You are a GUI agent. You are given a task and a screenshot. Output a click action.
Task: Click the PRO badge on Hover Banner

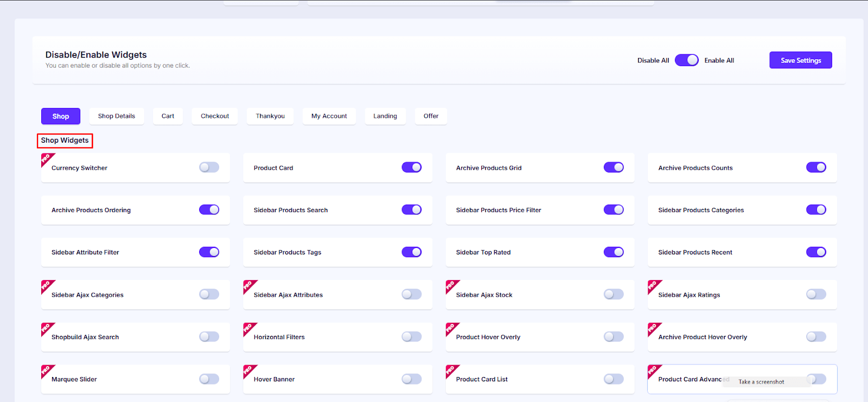(249, 371)
